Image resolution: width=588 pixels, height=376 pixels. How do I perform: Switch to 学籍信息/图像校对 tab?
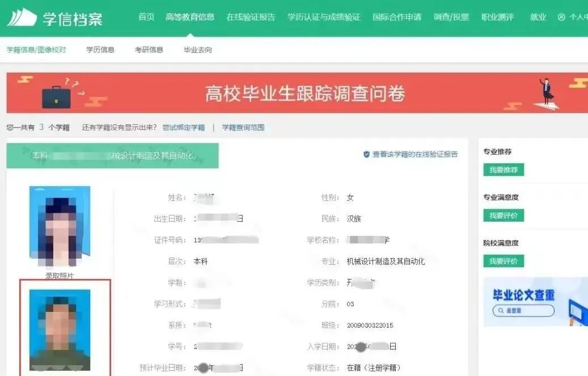tap(36, 49)
